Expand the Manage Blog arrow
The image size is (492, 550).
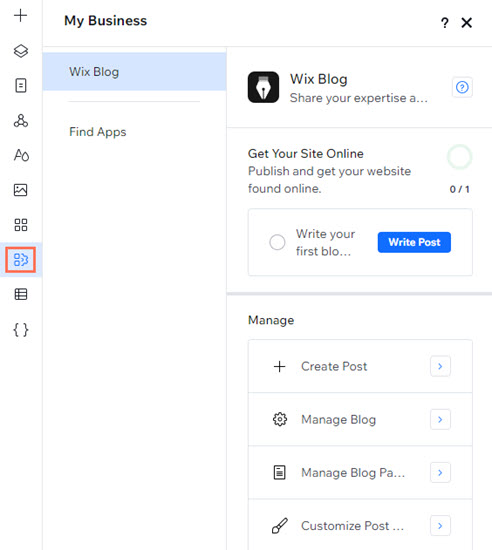click(440, 419)
